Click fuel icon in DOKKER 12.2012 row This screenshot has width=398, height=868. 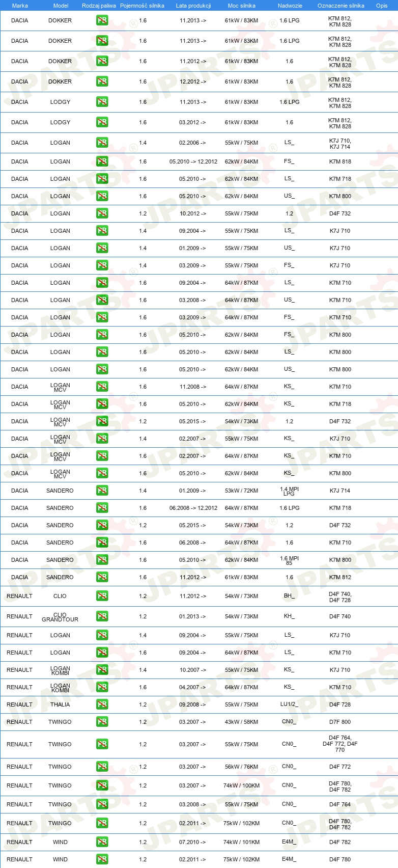pos(102,82)
